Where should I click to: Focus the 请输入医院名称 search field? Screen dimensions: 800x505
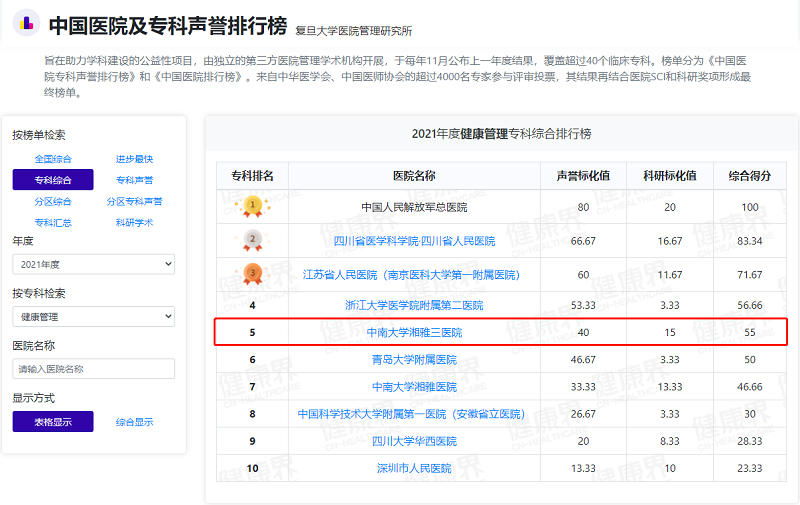94,369
